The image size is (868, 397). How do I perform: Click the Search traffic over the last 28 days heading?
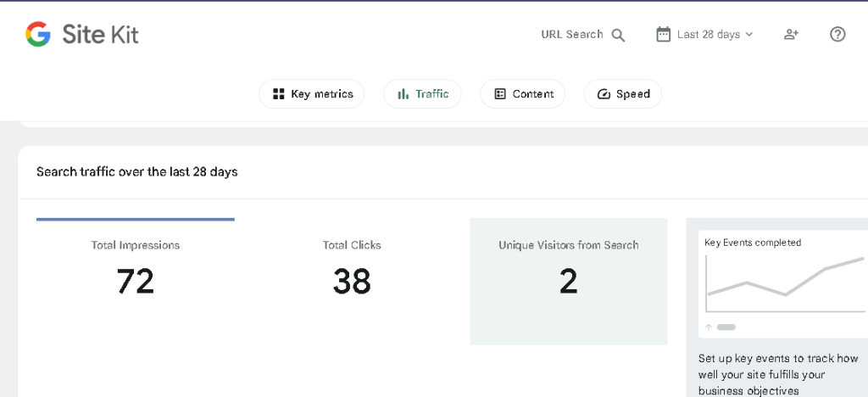tap(137, 171)
